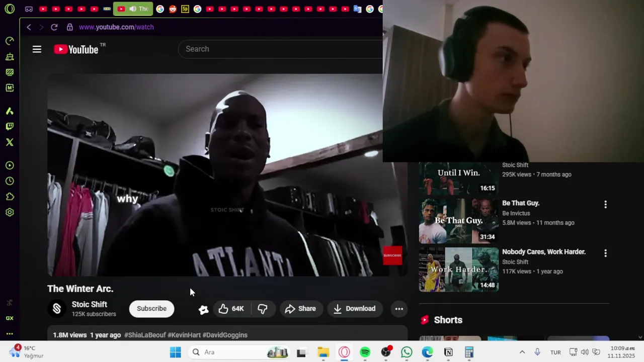Subscribe to the Stoic Shift channel

(x=151, y=309)
